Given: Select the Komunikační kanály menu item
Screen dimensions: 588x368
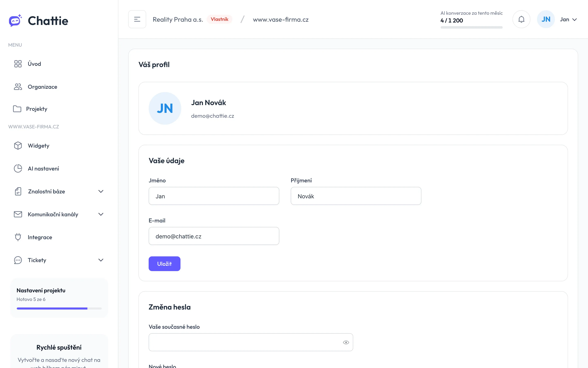Looking at the screenshot, I should 59,214.
